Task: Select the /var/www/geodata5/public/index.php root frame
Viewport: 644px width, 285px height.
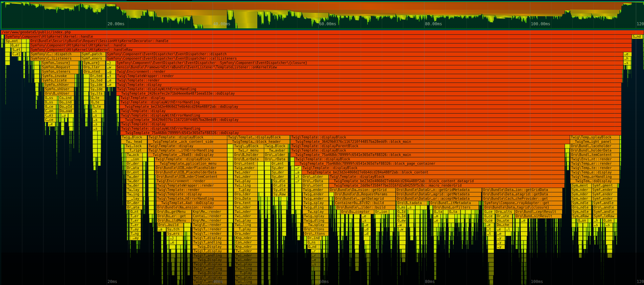Action: [x=322, y=32]
